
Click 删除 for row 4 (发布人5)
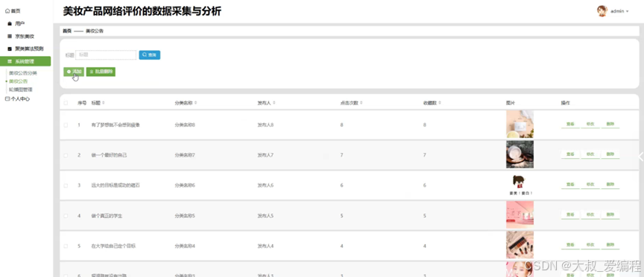pos(610,215)
